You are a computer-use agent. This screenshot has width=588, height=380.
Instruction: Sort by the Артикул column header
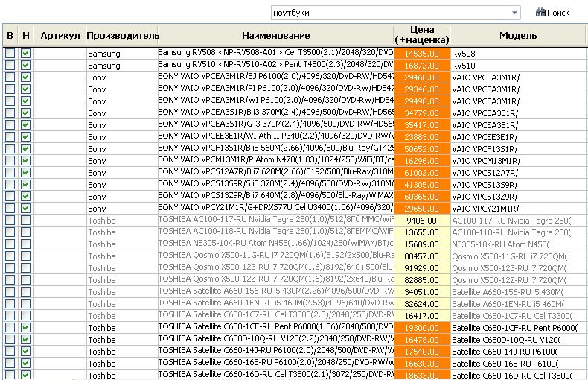[x=60, y=36]
